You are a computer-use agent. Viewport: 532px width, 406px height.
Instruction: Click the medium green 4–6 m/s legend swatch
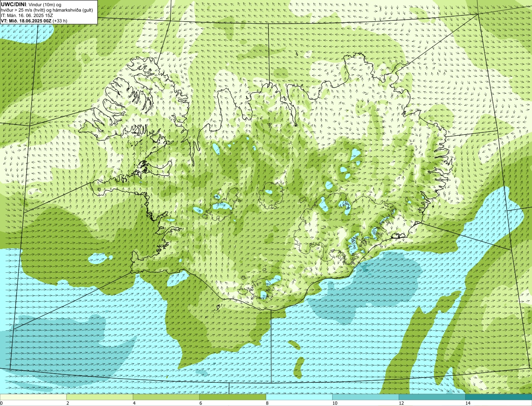tap(166, 397)
